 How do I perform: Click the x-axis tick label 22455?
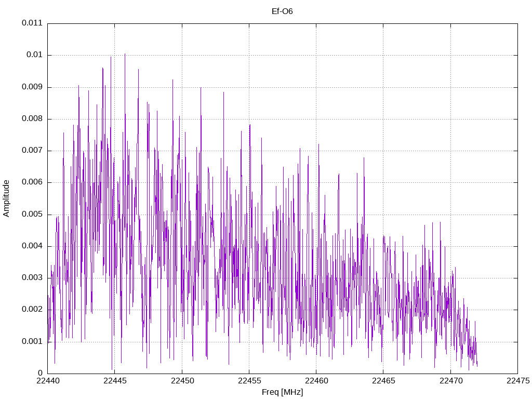[x=249, y=381]
